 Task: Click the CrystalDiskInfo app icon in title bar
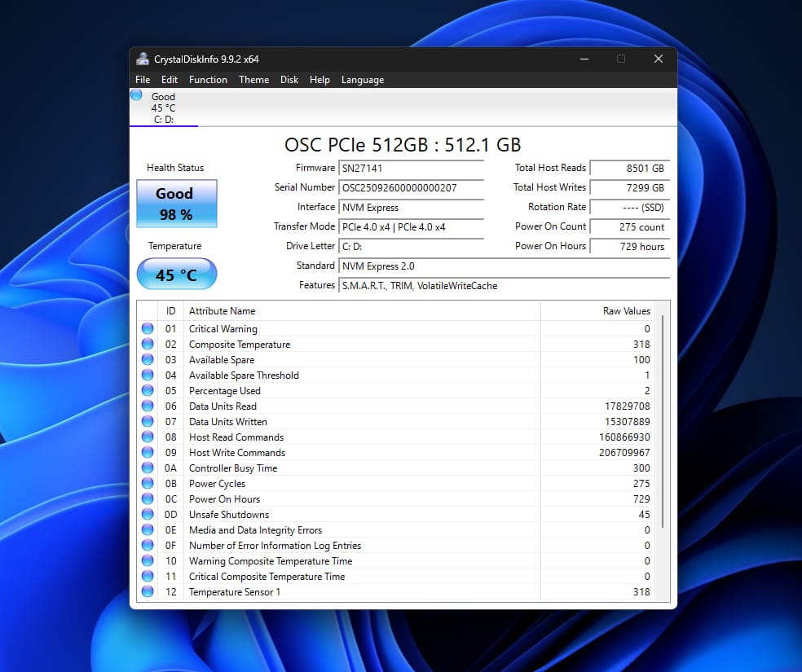(x=142, y=59)
